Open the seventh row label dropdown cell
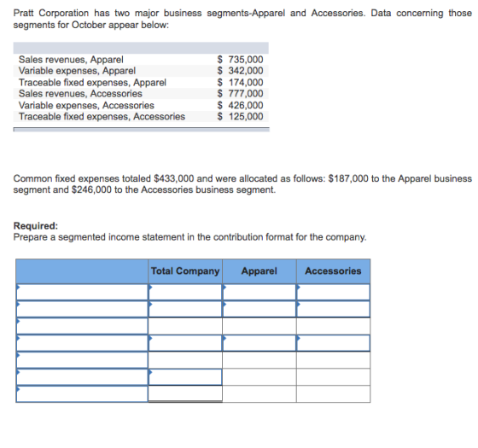478x448 pixels. click(x=82, y=394)
